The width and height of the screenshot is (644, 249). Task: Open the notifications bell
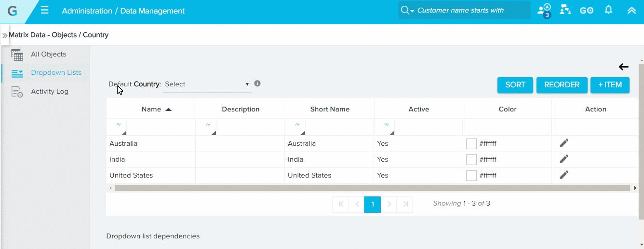[609, 10]
